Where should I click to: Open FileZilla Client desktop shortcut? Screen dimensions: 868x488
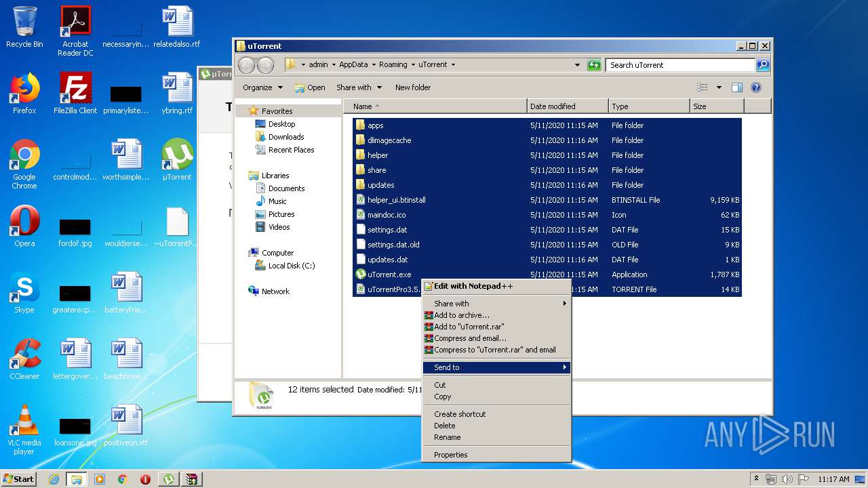click(x=75, y=94)
